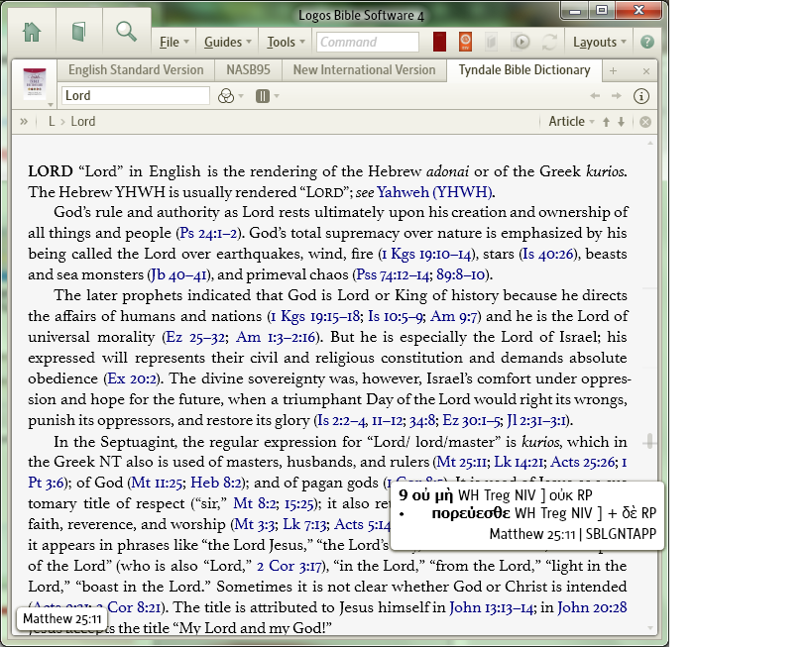Open the John 13:13–14 reference
This screenshot has height=647, width=812.
[x=491, y=607]
